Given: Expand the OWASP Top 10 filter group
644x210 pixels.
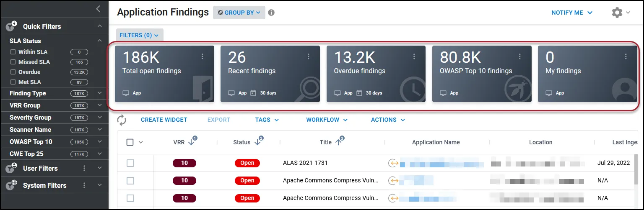Looking at the screenshot, I should click(x=100, y=141).
